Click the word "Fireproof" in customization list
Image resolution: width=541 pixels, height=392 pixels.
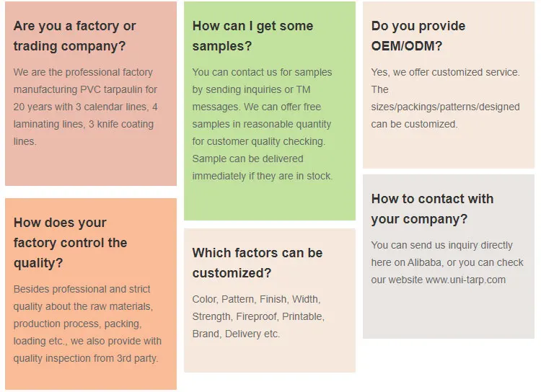[257, 316]
